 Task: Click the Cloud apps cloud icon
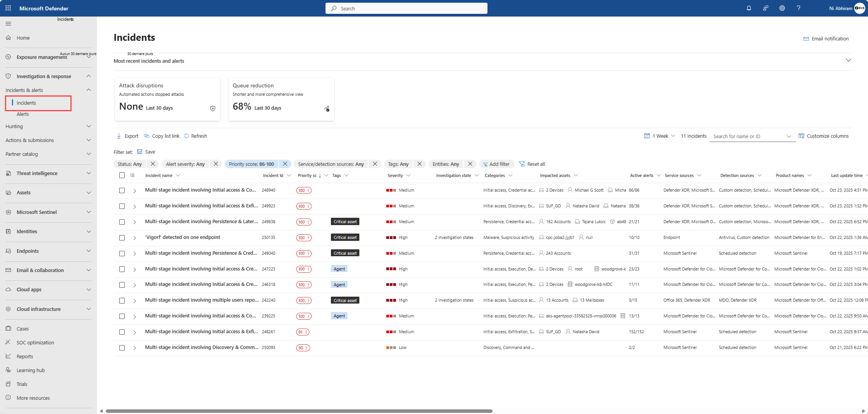(x=8, y=289)
